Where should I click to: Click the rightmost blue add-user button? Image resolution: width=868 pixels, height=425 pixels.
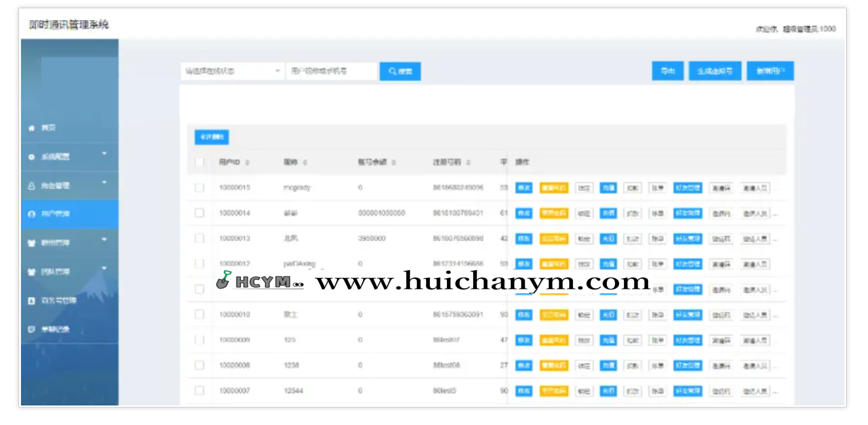[770, 71]
